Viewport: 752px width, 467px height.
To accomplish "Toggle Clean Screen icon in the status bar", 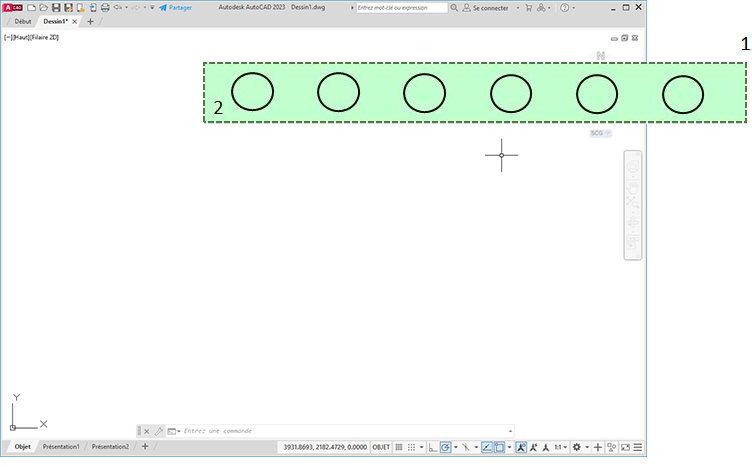I will (625, 447).
